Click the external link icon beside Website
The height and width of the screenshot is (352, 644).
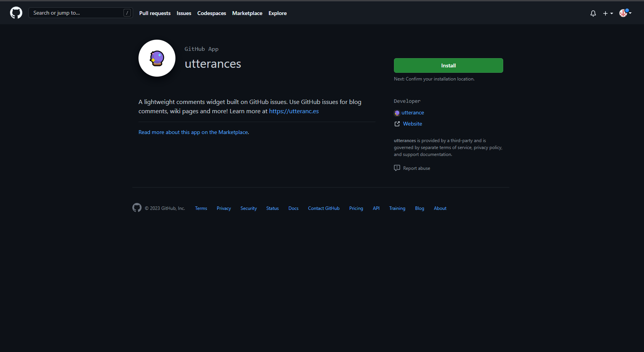click(x=397, y=124)
